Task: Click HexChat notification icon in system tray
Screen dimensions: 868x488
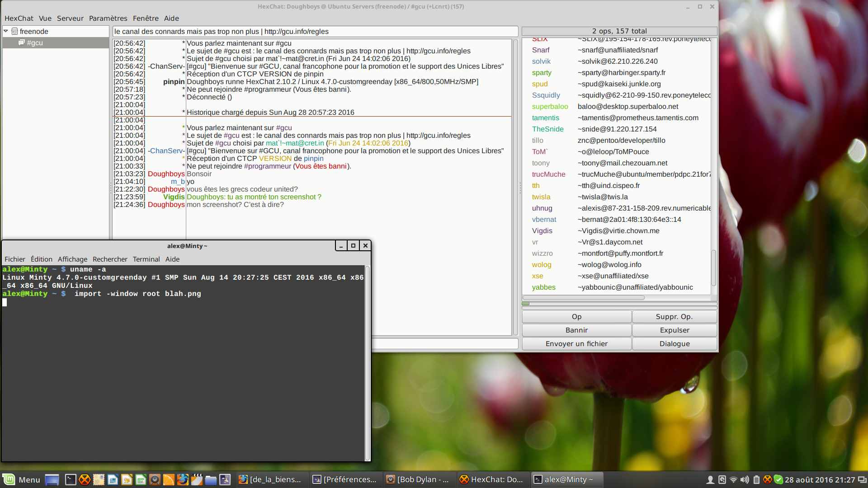Action: [x=767, y=479]
